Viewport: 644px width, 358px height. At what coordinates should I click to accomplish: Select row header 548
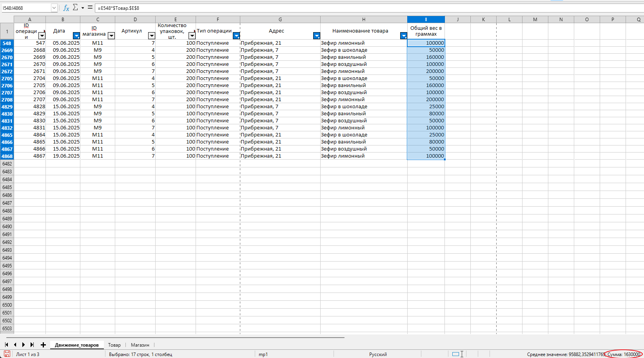pyautogui.click(x=7, y=43)
